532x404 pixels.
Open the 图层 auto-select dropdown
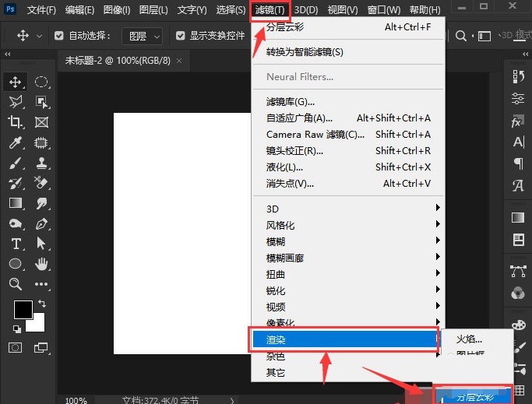pos(142,36)
